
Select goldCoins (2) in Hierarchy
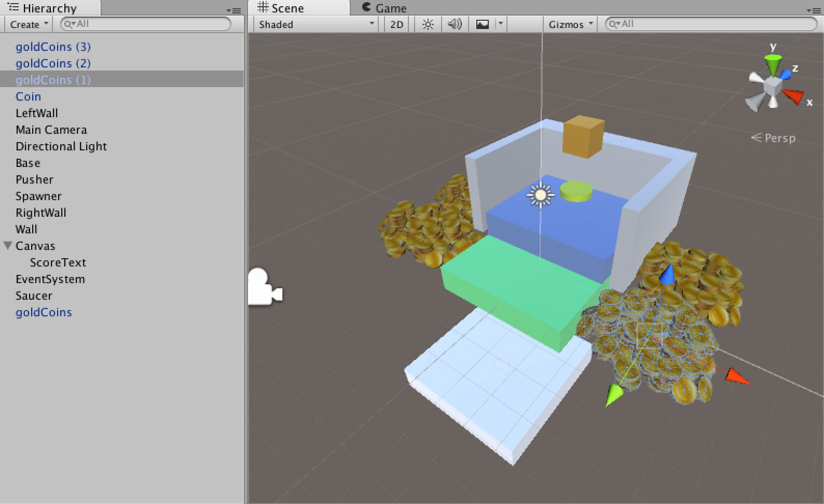(122, 63)
